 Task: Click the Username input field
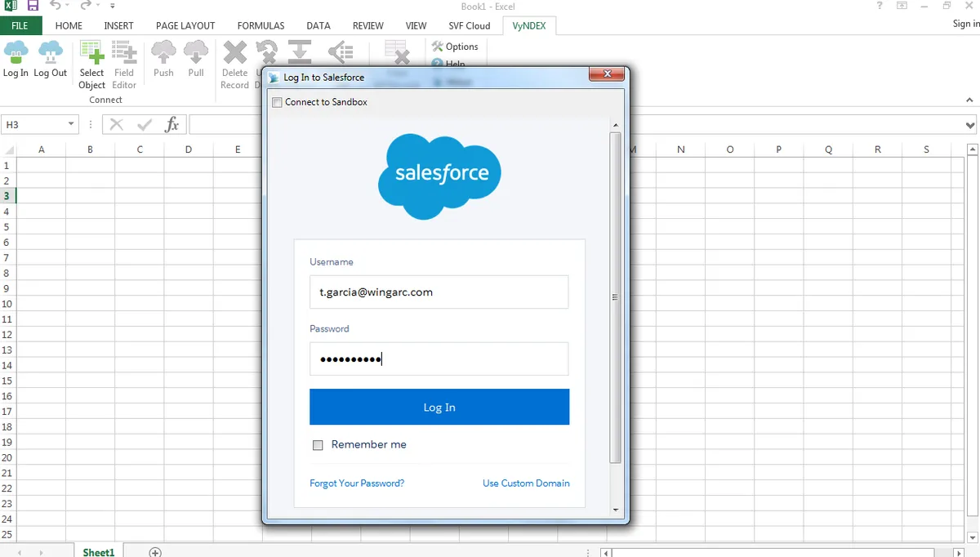[439, 292]
